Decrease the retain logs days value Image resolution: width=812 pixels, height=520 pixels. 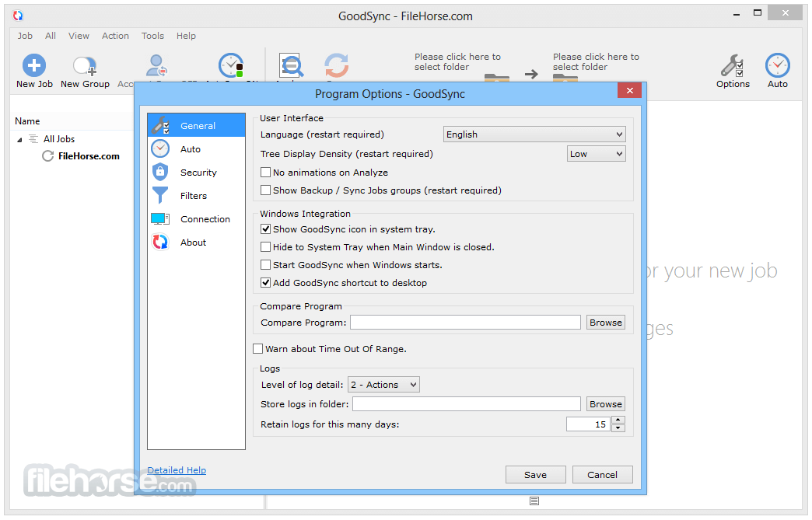(618, 428)
